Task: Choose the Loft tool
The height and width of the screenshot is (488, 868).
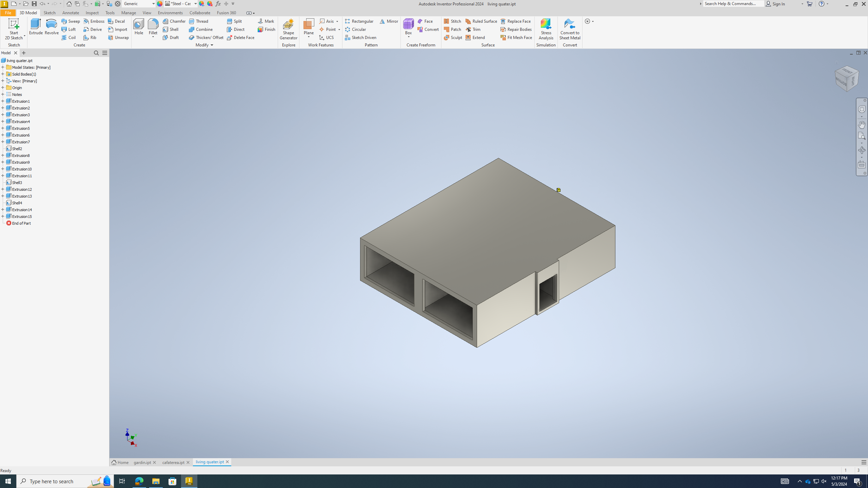Action: point(68,29)
